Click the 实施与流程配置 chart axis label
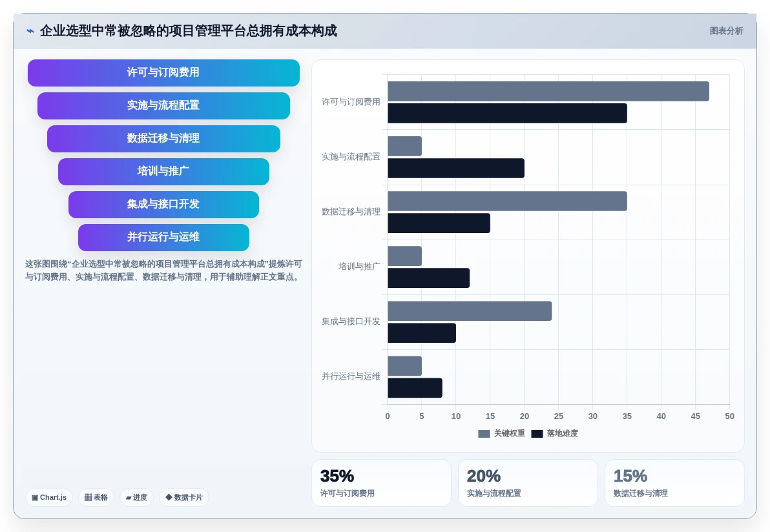The height and width of the screenshot is (532, 770). click(x=351, y=157)
